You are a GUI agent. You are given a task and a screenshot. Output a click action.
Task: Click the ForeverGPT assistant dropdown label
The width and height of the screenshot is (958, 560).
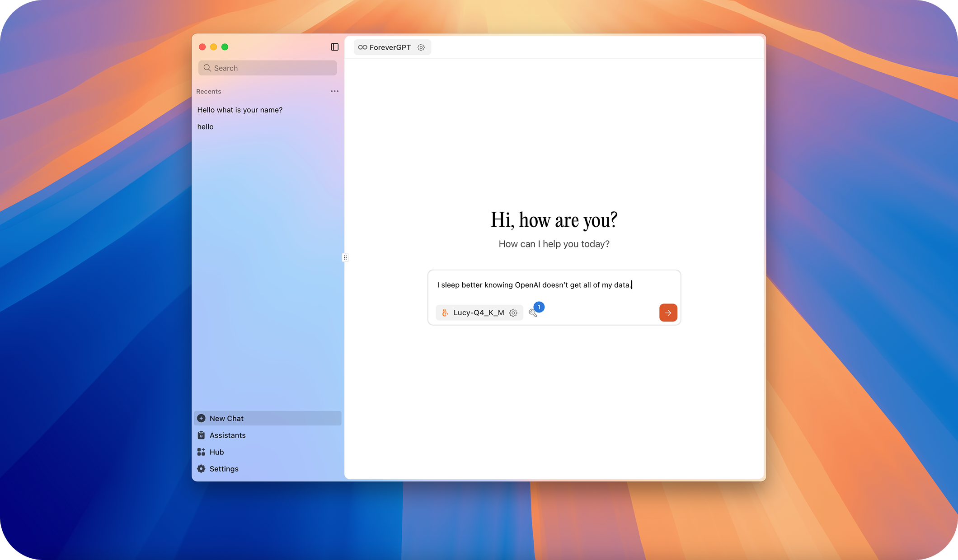coord(390,47)
